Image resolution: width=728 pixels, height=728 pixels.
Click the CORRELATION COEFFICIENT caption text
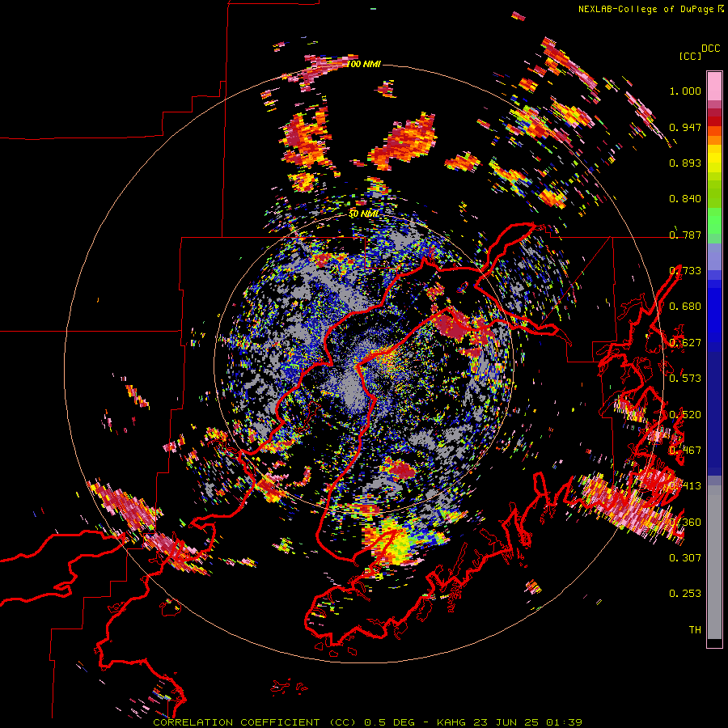[x=236, y=722]
